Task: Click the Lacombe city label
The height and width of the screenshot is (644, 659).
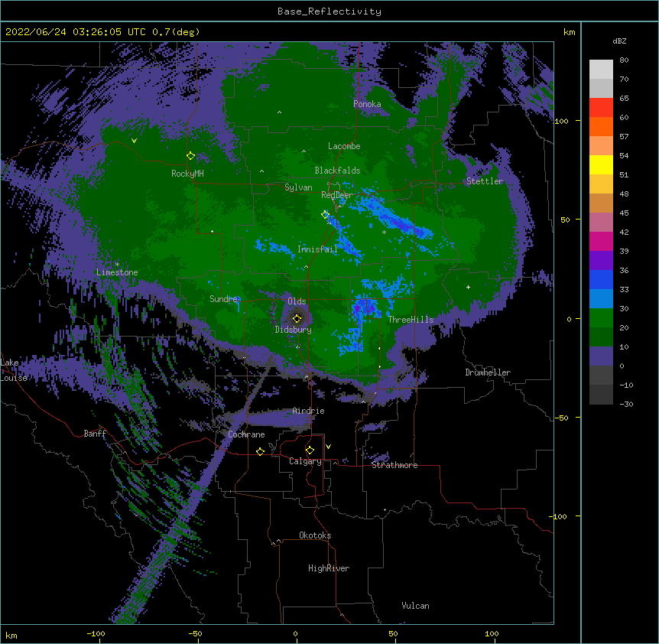Action: pos(344,146)
